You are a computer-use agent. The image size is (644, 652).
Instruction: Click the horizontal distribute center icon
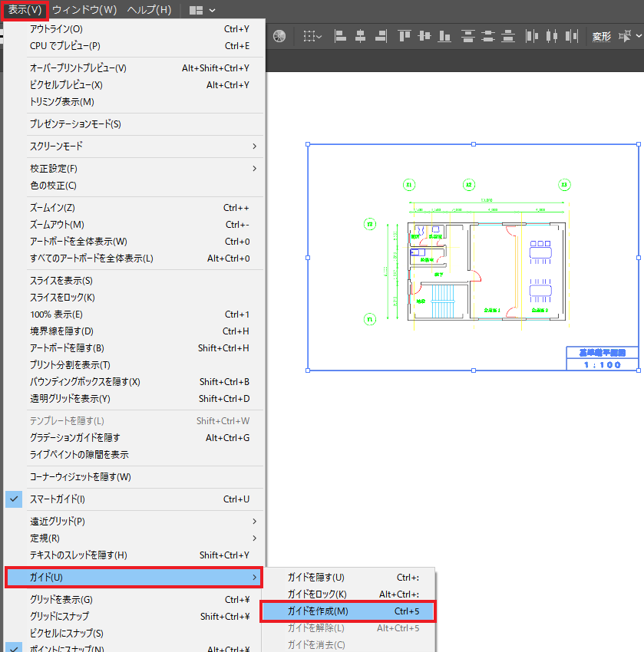(x=552, y=36)
